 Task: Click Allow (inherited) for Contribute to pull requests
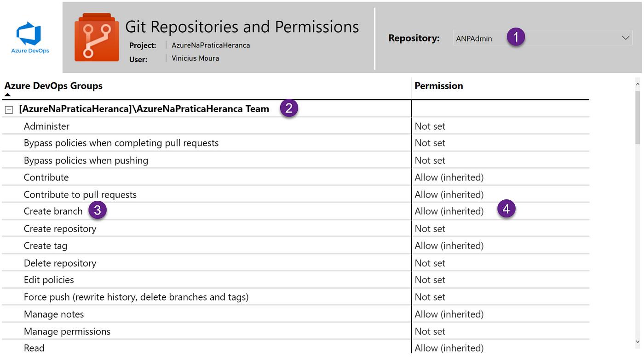[x=449, y=194]
